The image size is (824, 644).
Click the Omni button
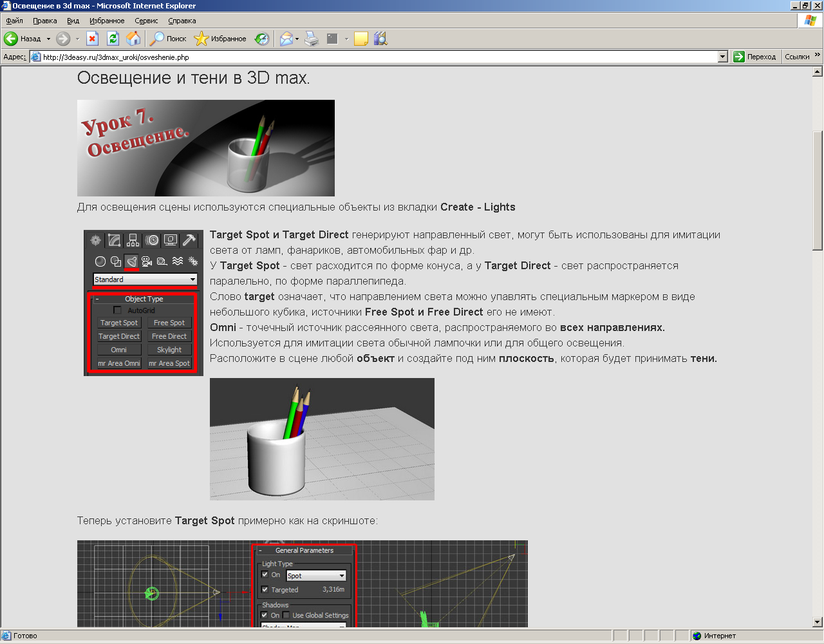tap(119, 350)
